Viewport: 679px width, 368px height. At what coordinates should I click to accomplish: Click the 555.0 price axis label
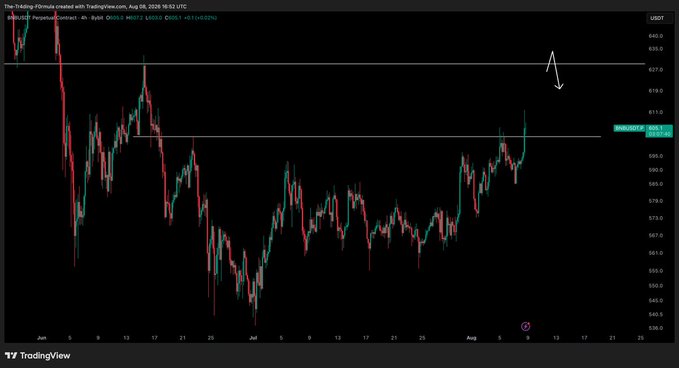tap(656, 271)
